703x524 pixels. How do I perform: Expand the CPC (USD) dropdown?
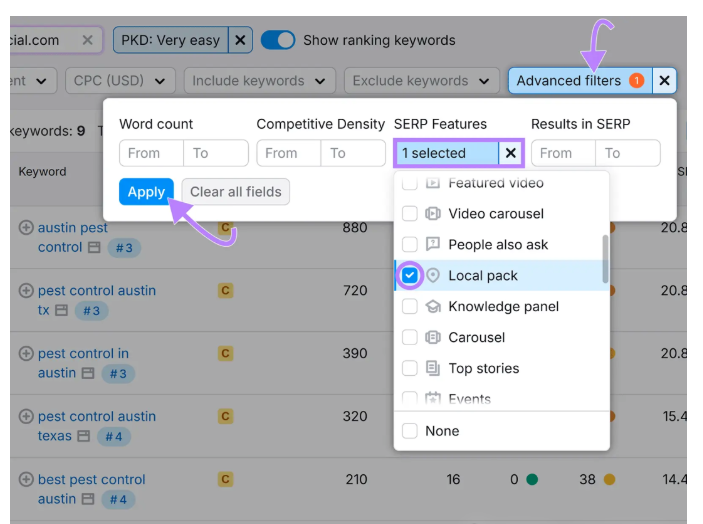click(x=122, y=81)
